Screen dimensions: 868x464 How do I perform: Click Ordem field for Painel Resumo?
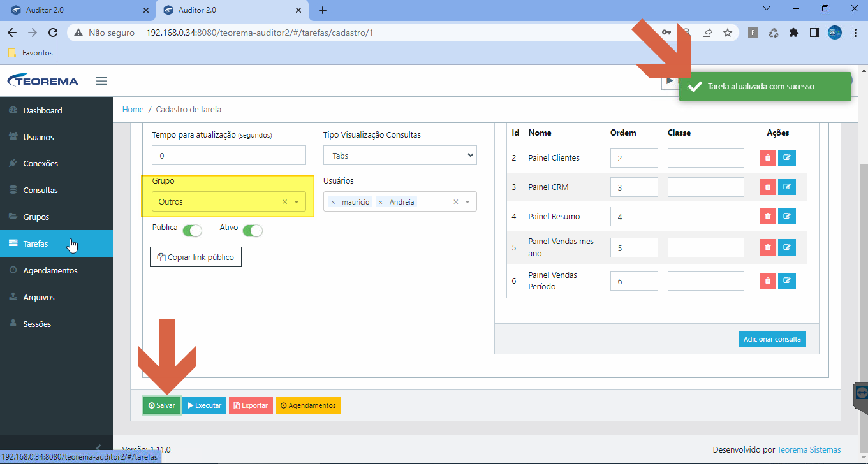(x=634, y=216)
